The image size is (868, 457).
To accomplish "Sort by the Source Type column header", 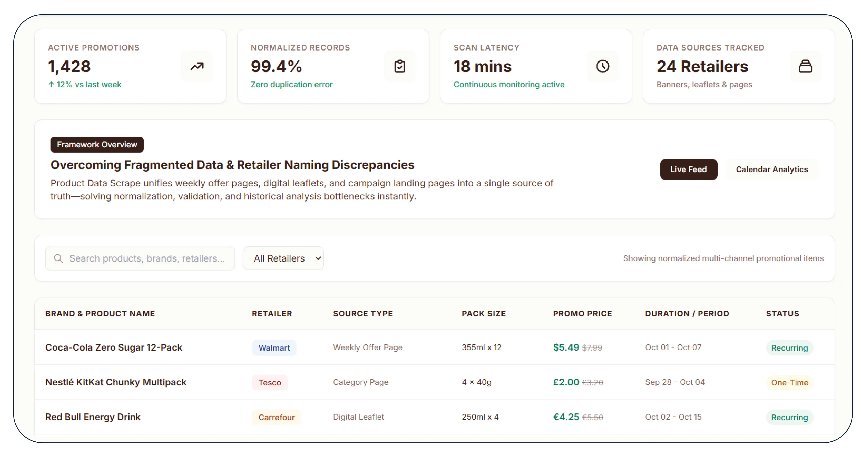I will [363, 314].
